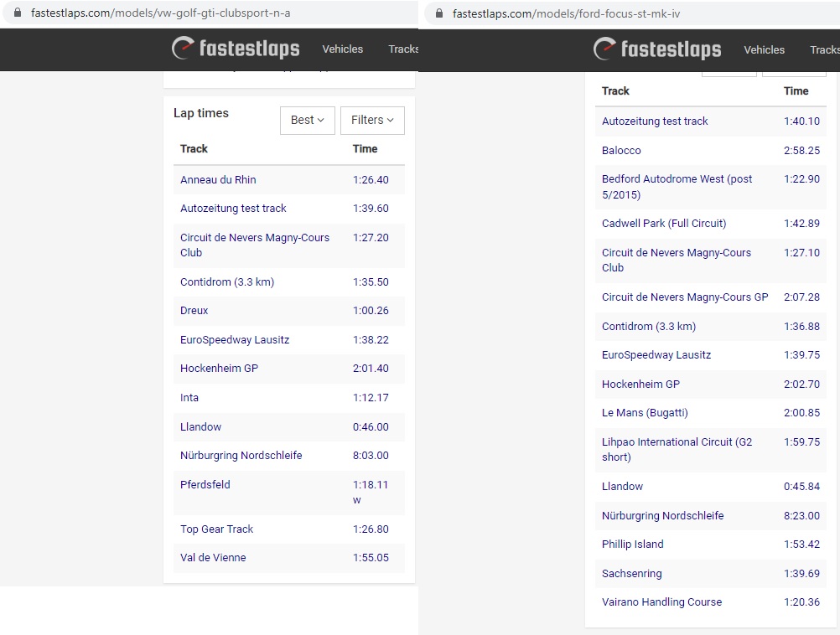
Task: Open the Pferdsfeld track link
Action: (205, 484)
